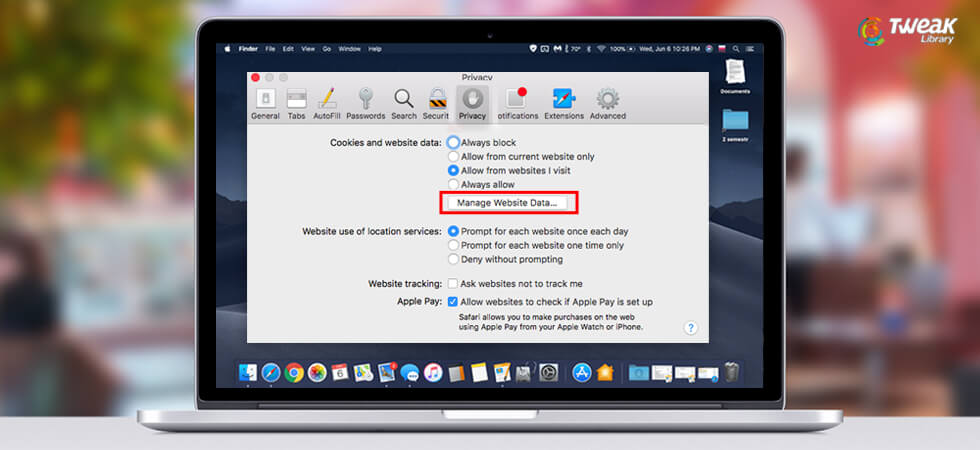The width and height of the screenshot is (980, 450).
Task: Open the Advanced preferences pane
Action: (x=607, y=102)
